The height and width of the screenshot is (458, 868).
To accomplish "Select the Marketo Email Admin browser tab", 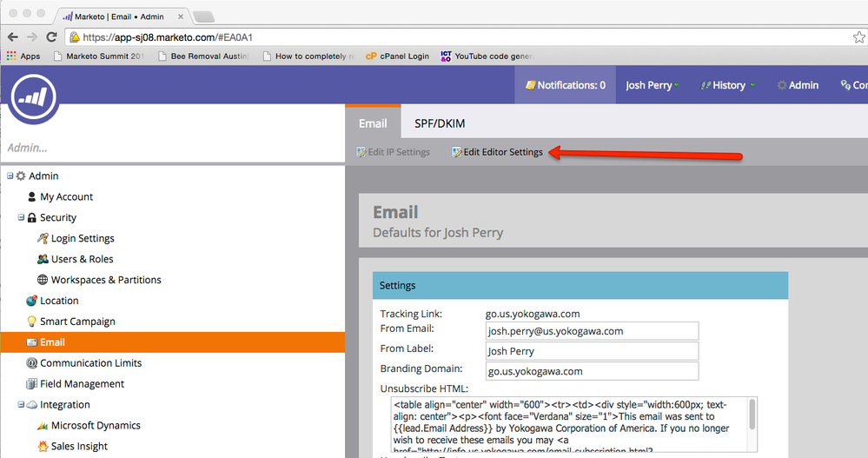I will [122, 17].
